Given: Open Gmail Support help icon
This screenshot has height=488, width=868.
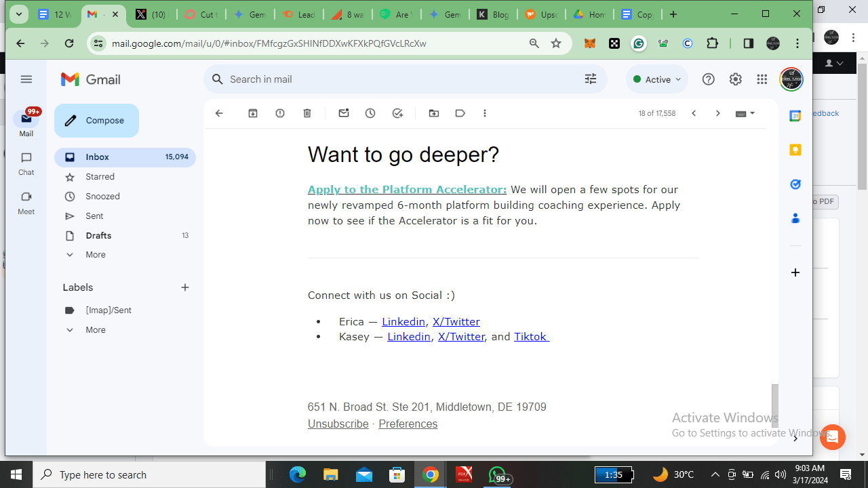Looking at the screenshot, I should 709,79.
